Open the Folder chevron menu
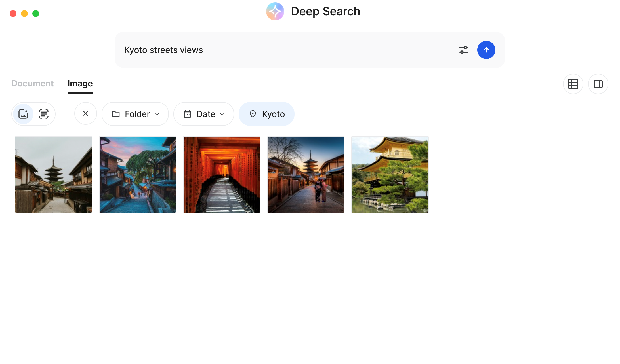The image size is (620, 364). coord(157,114)
